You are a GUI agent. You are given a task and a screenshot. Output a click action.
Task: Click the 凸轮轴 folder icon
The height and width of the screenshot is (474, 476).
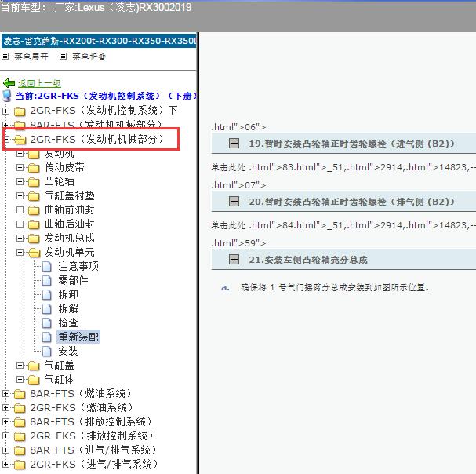[34, 182]
